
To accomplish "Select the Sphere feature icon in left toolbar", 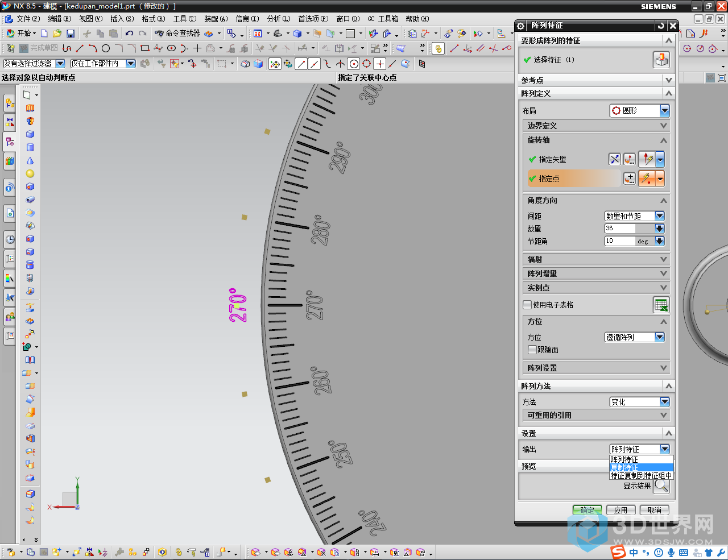I will [x=30, y=173].
